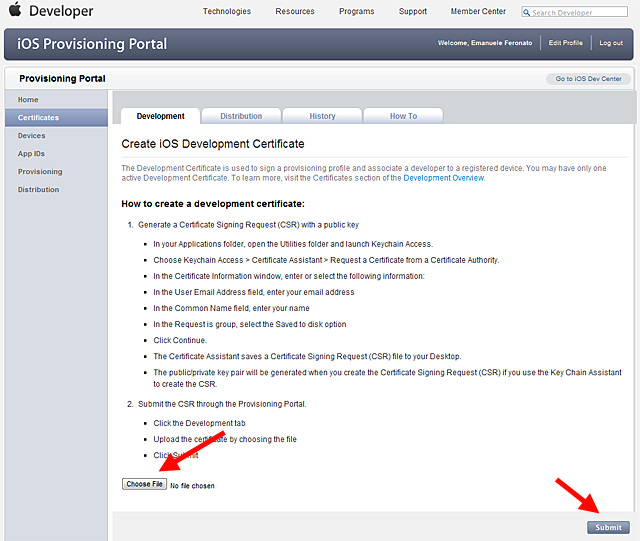Click the search magnifier icon
Screen dimensions: 640x541
click(x=528, y=13)
